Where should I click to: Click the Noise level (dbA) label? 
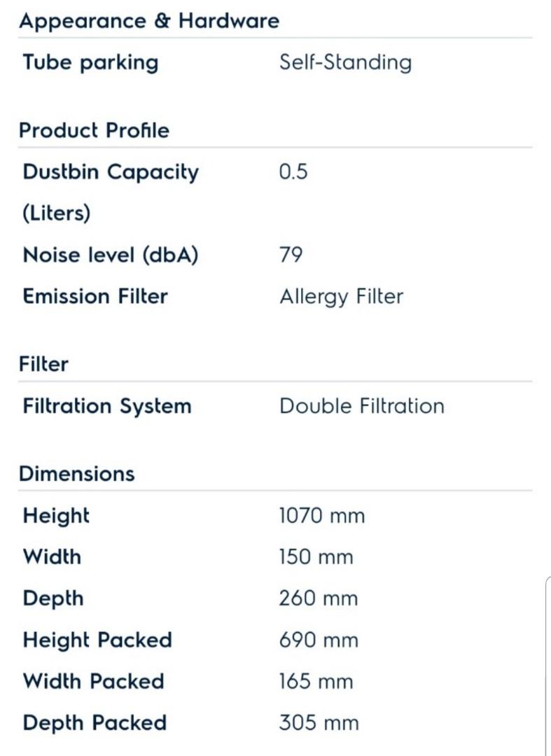(111, 255)
